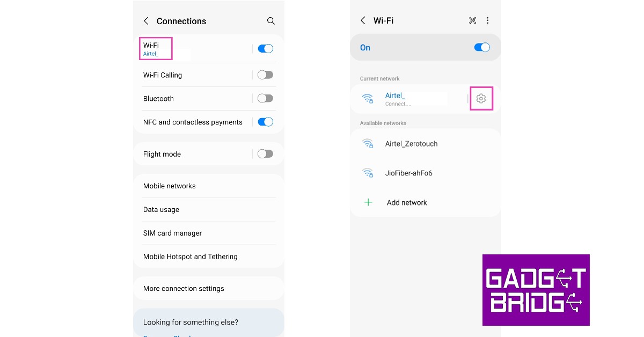The image size is (644, 337).
Task: Open Data usage entry
Action: (x=209, y=210)
